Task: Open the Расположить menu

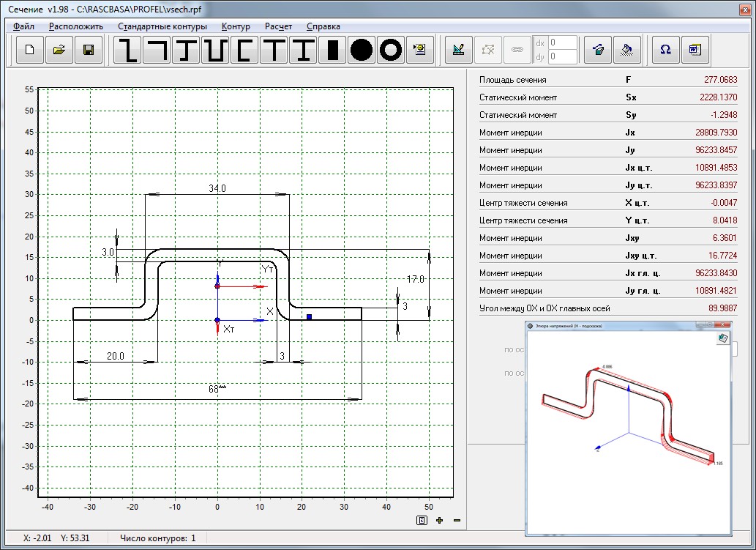Action: click(76, 26)
